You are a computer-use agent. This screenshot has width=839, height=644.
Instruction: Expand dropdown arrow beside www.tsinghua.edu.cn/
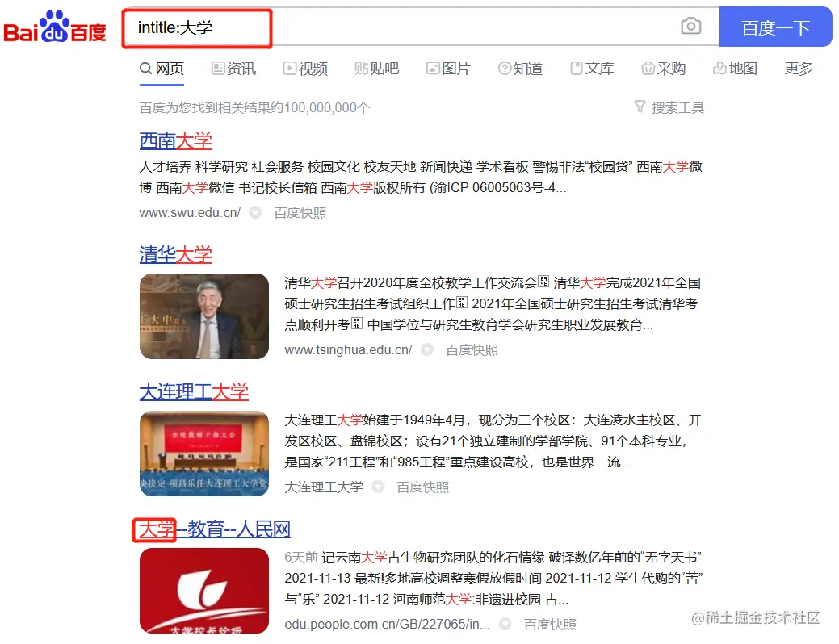pyautogui.click(x=427, y=349)
